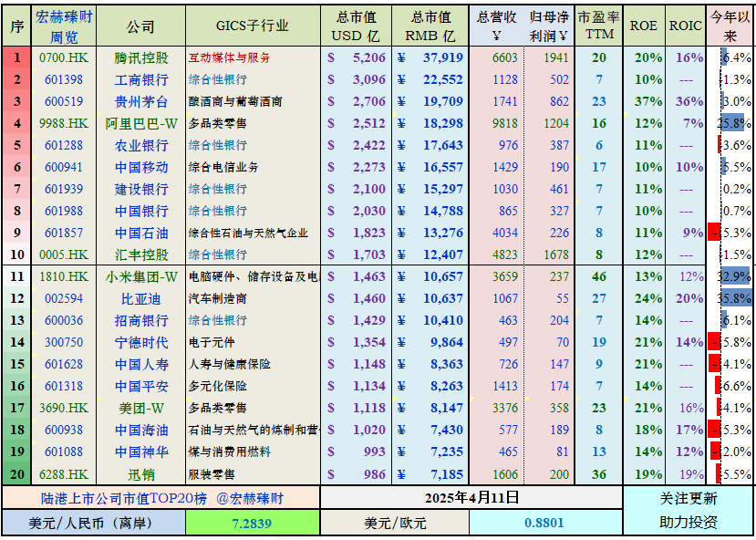Click the 市盈率 TTM header
Image resolution: width=756 pixels, height=540 pixels.
(599, 26)
